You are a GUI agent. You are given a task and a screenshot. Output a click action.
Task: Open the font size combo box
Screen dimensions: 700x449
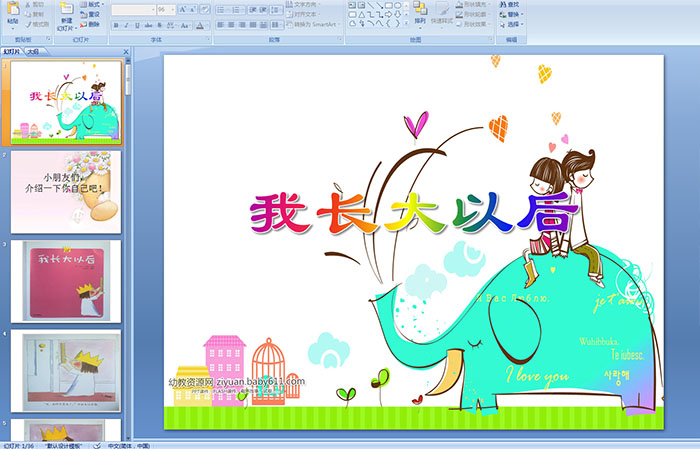166,9
